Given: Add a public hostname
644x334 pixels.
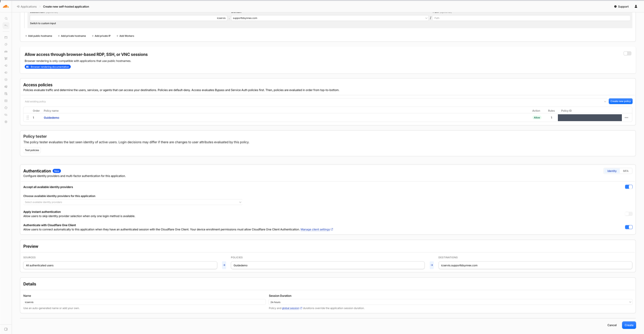Looking at the screenshot, I should 39,36.
